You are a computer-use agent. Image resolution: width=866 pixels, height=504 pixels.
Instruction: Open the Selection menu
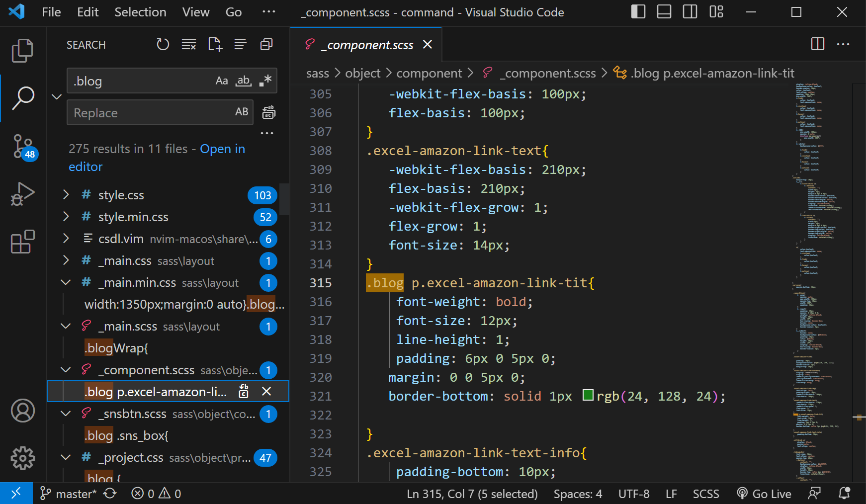pyautogui.click(x=140, y=12)
